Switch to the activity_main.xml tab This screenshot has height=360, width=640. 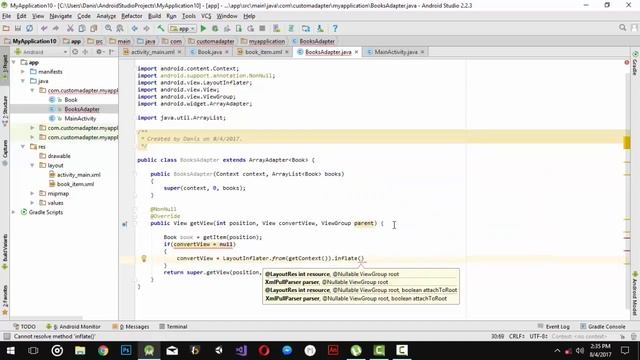(x=153, y=52)
